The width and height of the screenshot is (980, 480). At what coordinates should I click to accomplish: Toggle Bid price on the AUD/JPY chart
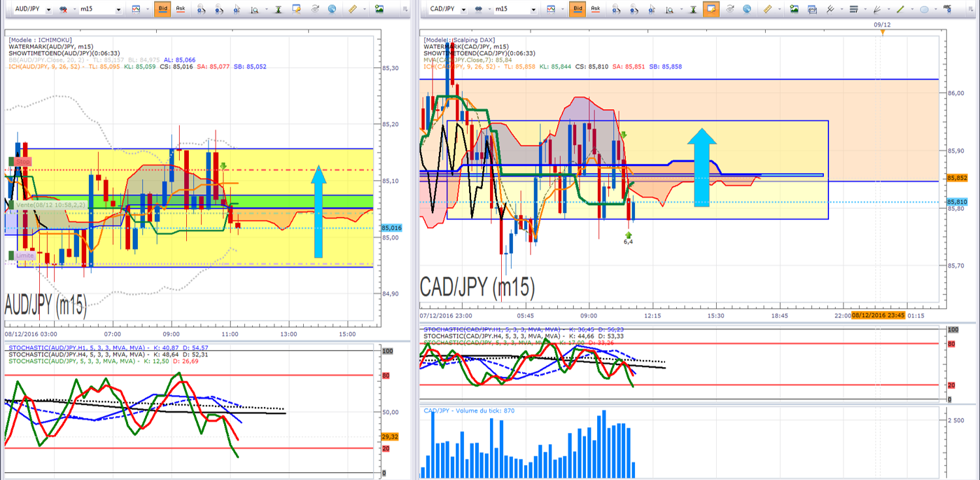pyautogui.click(x=162, y=9)
